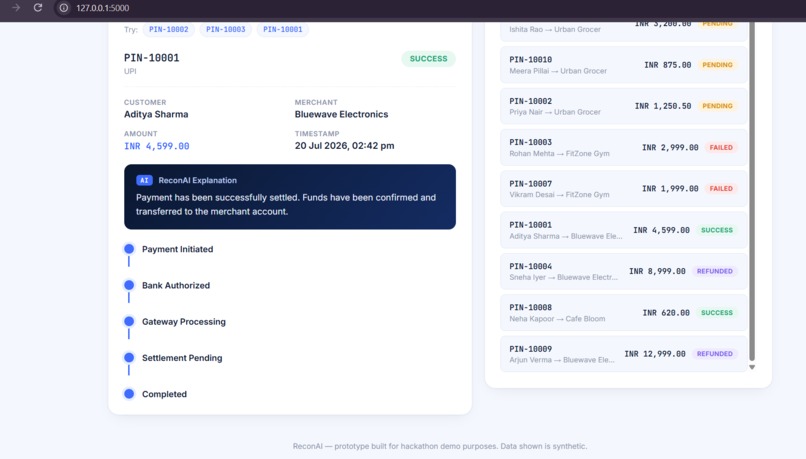Select the Payment Initiated timeline step
Viewport: 806px width, 459px height.
click(x=177, y=249)
